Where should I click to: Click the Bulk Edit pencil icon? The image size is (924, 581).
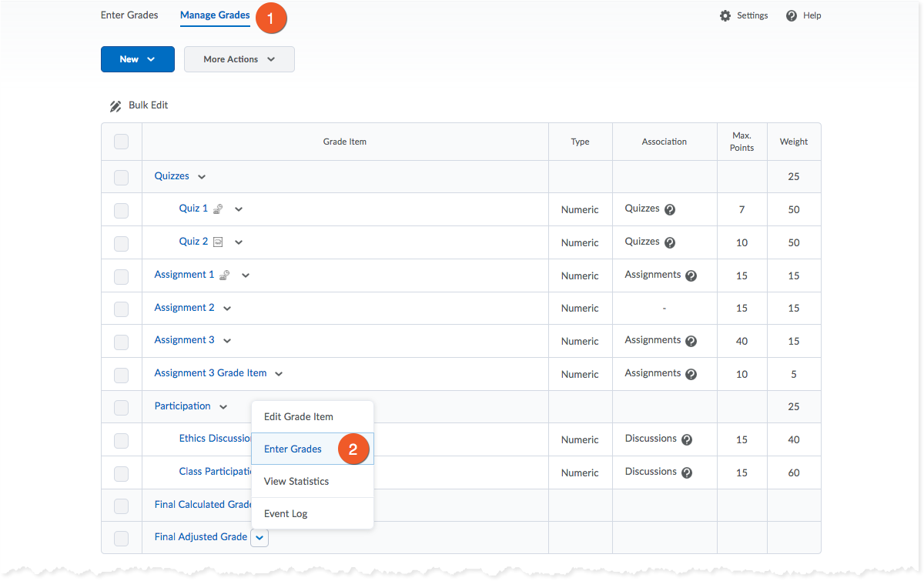115,106
